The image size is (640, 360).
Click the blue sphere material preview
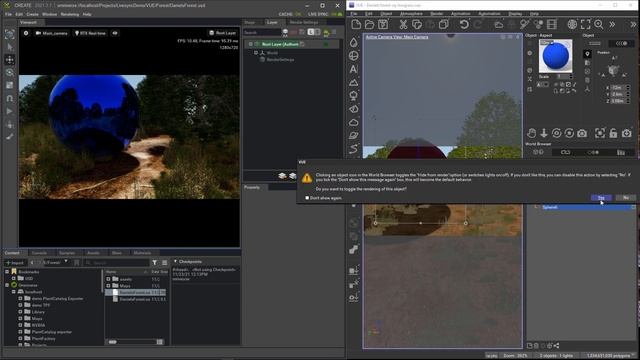point(556,56)
